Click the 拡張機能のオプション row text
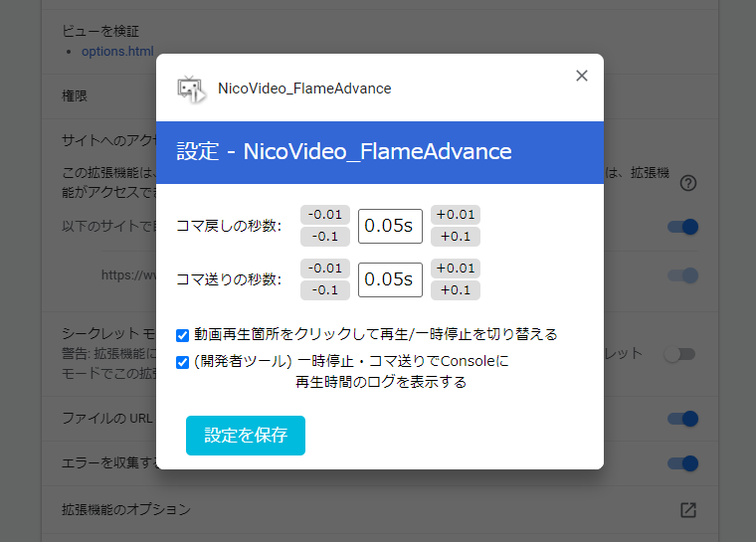 [126, 510]
